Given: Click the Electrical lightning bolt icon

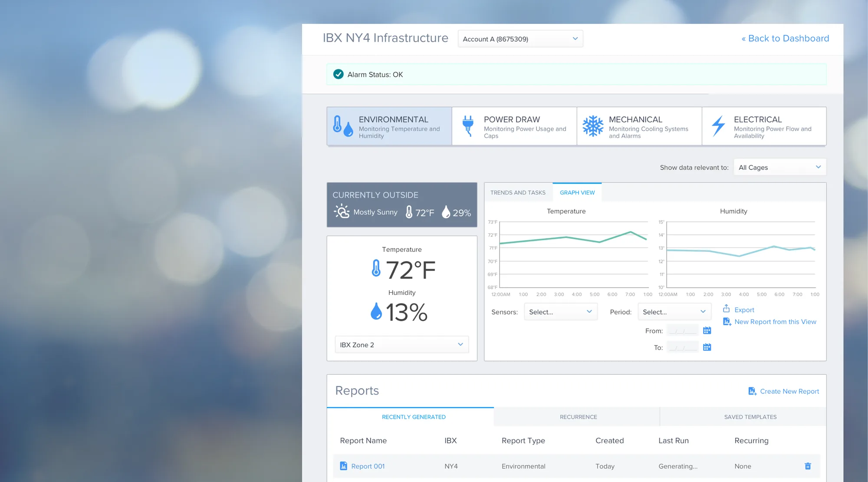Looking at the screenshot, I should coord(718,126).
